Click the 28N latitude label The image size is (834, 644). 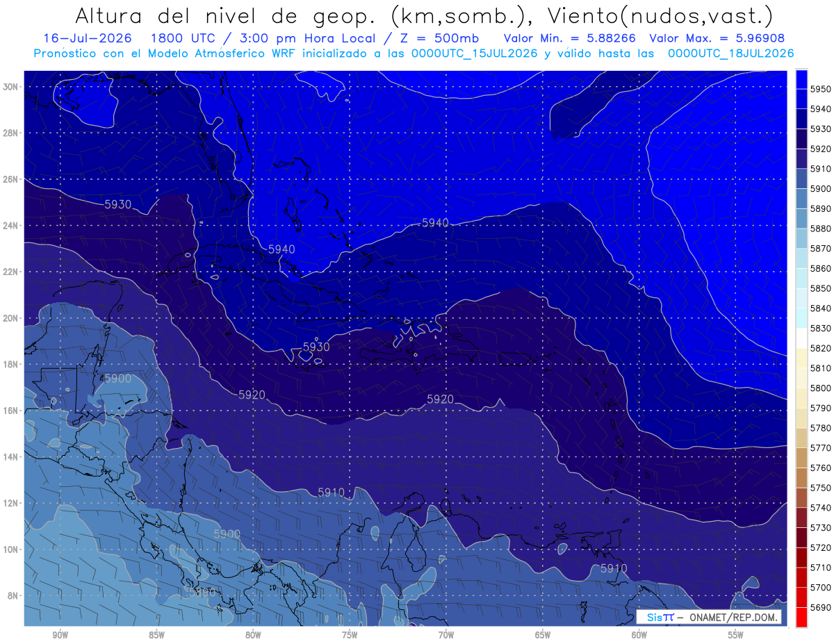[12, 133]
